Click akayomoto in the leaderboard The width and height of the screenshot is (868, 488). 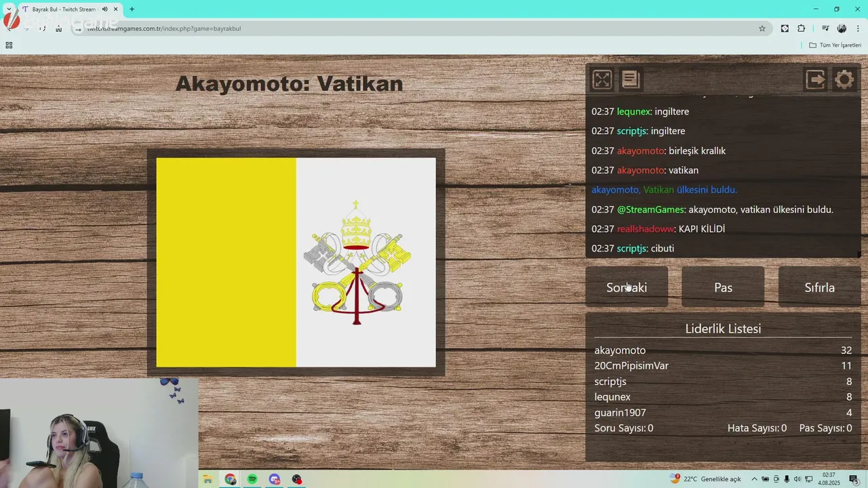tap(620, 350)
